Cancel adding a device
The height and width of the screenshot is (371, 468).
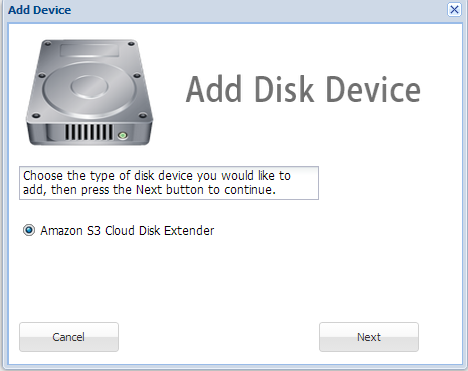(69, 337)
